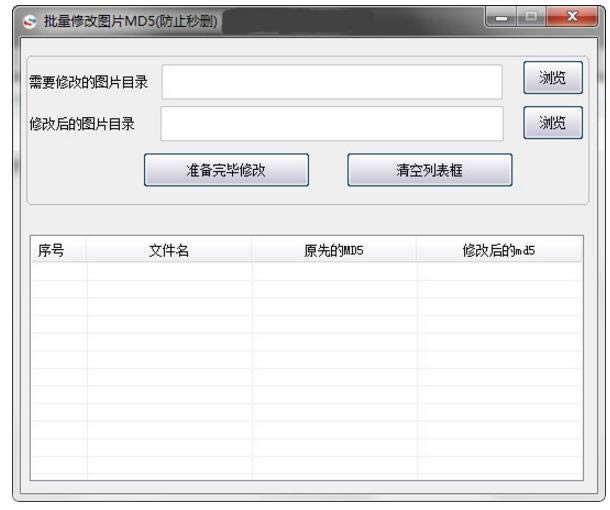Click browse button for modified image directory
The width and height of the screenshot is (610, 510).
point(552,123)
